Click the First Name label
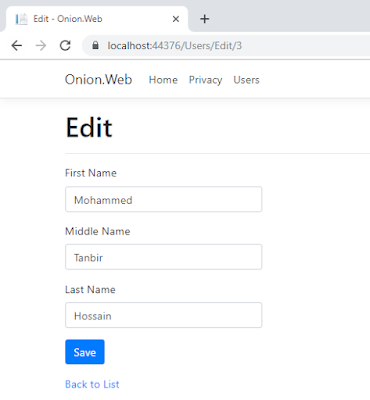370x400 pixels. [x=91, y=173]
